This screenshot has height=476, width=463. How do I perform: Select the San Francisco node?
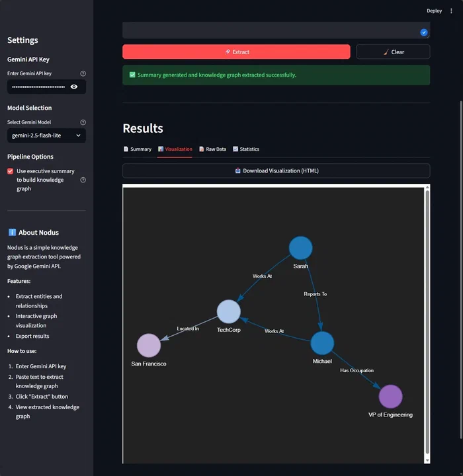point(149,346)
